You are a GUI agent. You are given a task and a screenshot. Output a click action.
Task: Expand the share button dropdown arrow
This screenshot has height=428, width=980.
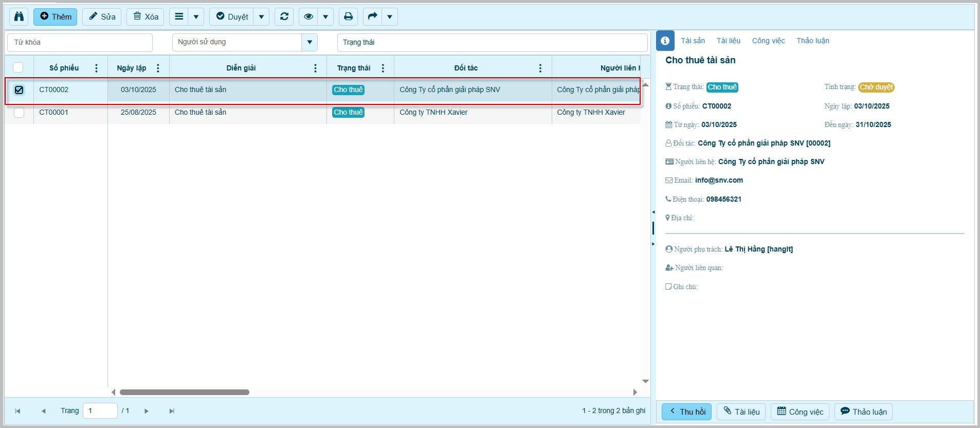pos(389,16)
